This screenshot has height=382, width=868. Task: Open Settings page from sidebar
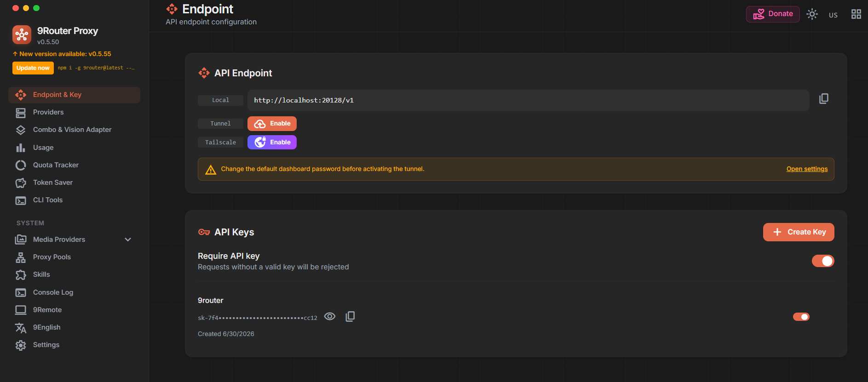coord(75,345)
